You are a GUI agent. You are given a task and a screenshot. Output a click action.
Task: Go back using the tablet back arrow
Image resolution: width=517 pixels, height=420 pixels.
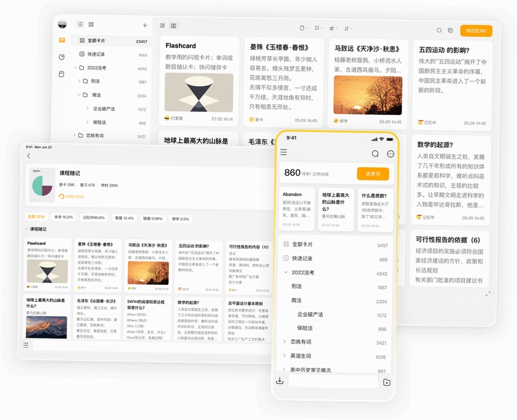[x=28, y=156]
